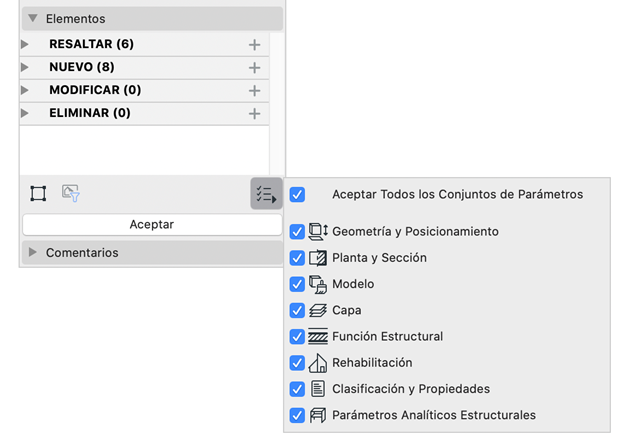
Task: Toggle Función Estructural checkbox
Action: [x=297, y=337]
